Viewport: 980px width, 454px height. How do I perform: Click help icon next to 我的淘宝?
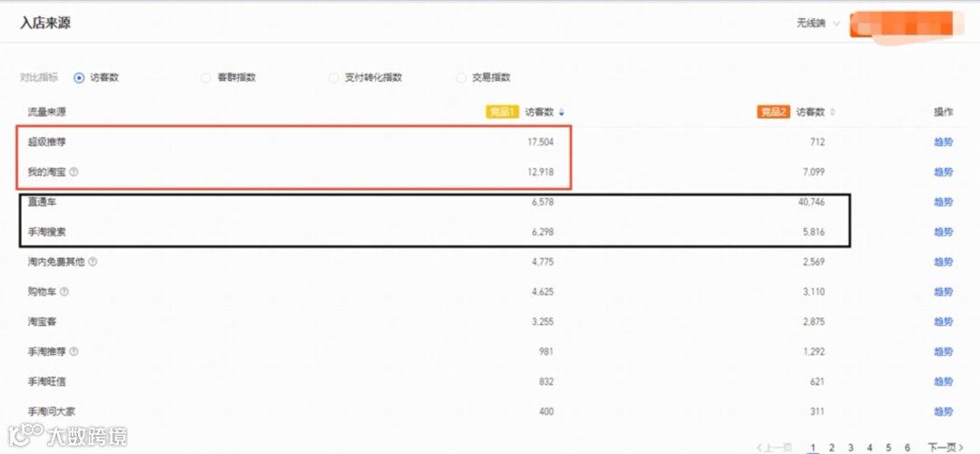(x=73, y=172)
